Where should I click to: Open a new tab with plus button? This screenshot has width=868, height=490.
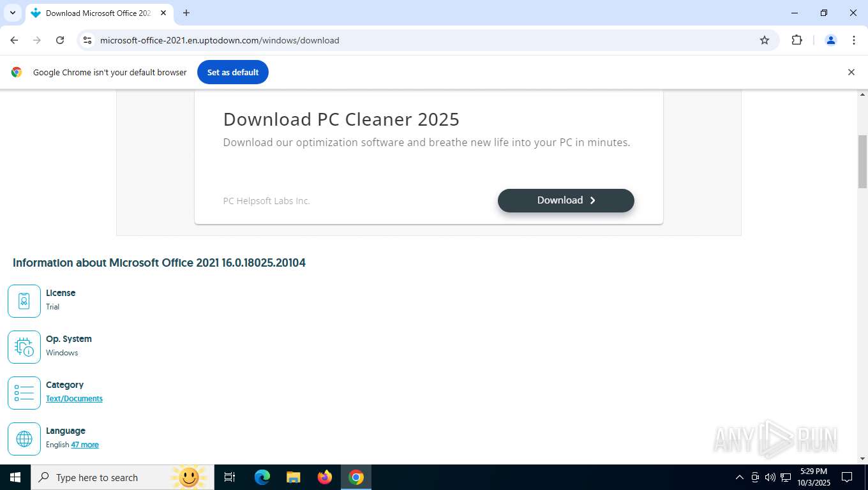186,13
